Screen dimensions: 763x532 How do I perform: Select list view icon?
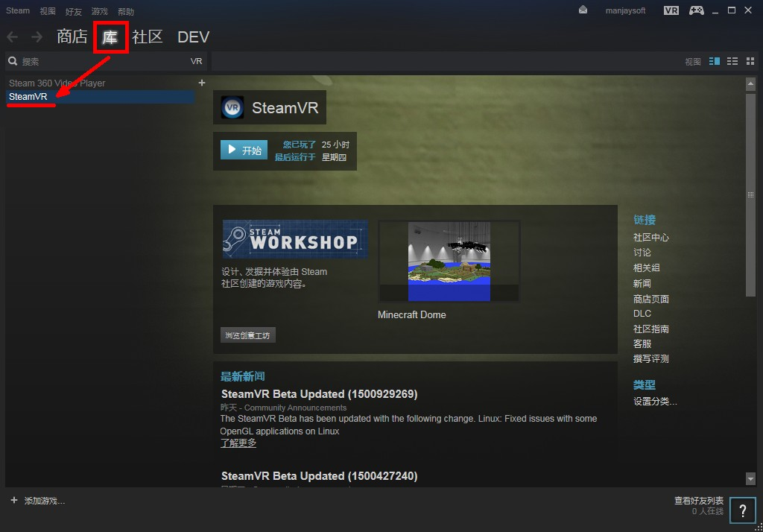732,61
